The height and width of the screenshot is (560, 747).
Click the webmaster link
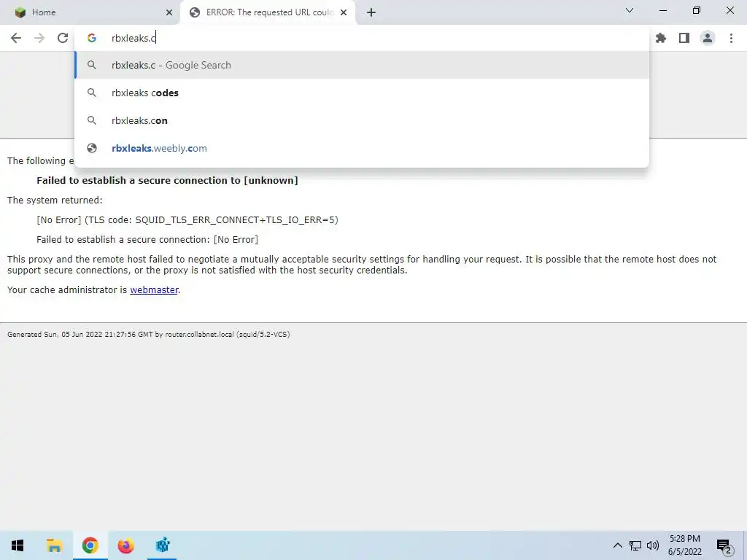[154, 290]
